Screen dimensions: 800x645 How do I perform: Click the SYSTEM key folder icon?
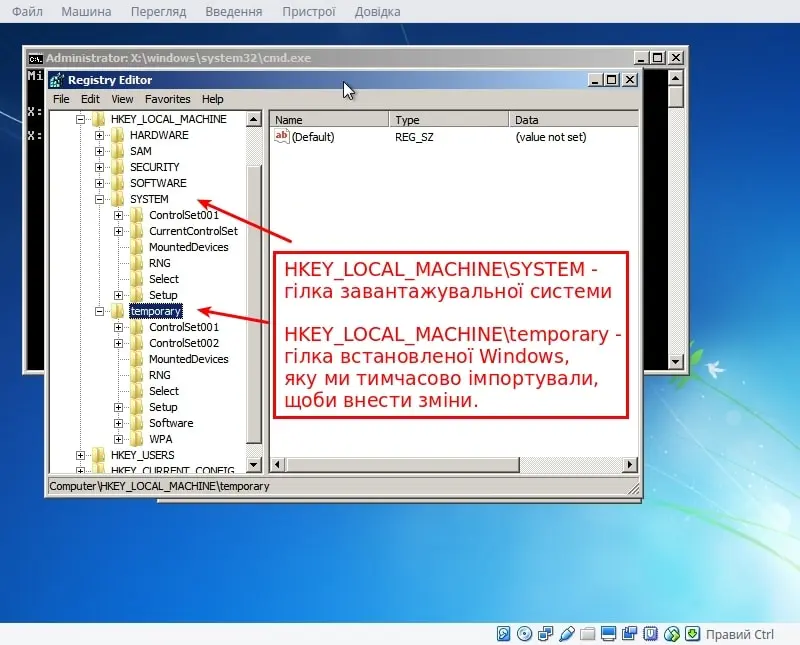click(118, 199)
